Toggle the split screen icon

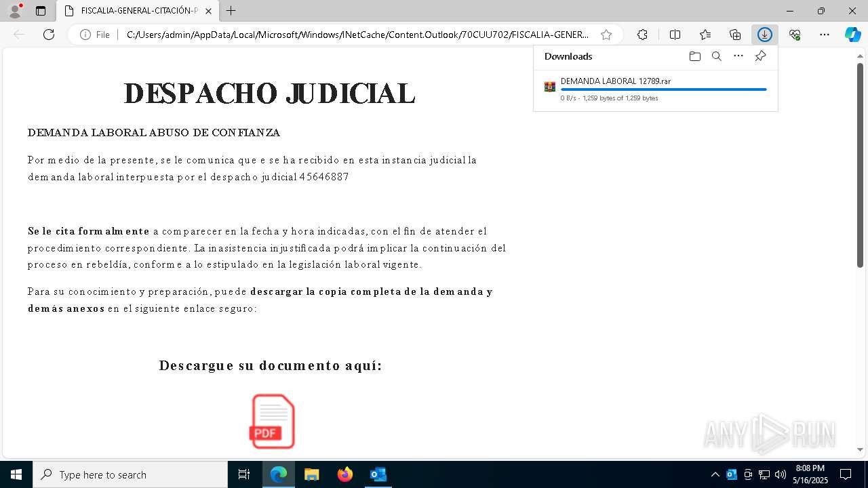tap(675, 35)
